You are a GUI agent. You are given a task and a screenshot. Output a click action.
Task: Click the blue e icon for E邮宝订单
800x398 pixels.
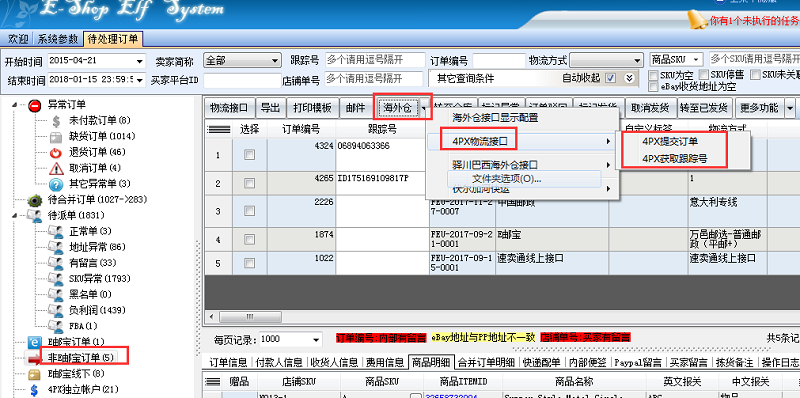point(35,342)
